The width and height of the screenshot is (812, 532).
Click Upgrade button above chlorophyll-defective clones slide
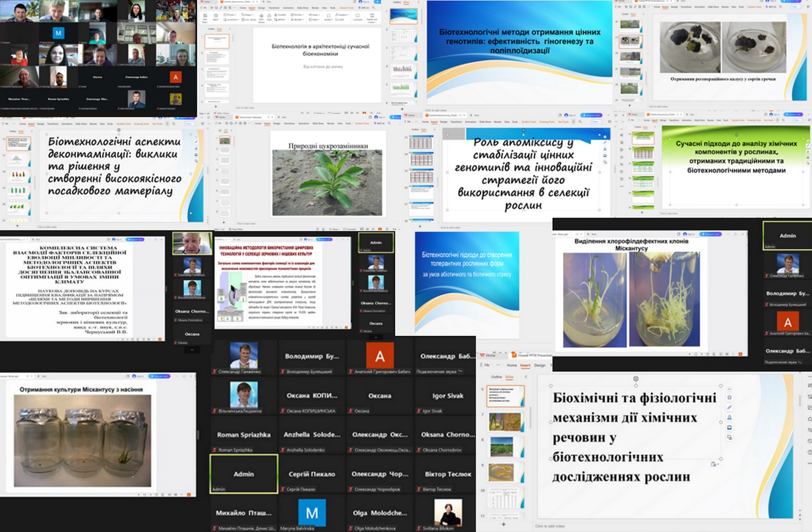tap(712, 234)
